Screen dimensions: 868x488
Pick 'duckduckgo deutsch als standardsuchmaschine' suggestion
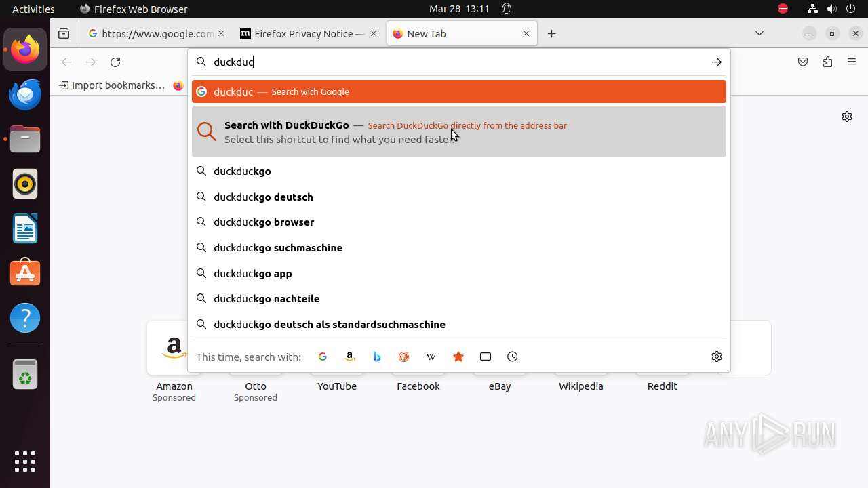tap(459, 325)
